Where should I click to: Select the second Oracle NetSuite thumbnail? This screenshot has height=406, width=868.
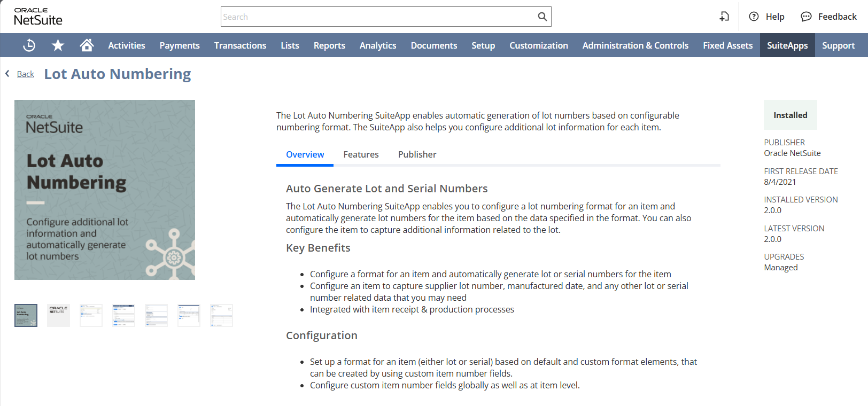[58, 315]
